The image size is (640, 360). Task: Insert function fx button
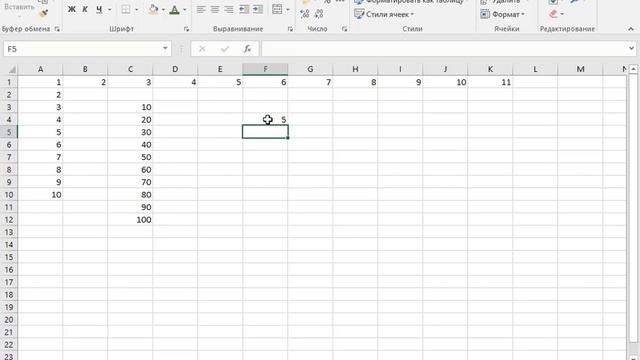247,49
